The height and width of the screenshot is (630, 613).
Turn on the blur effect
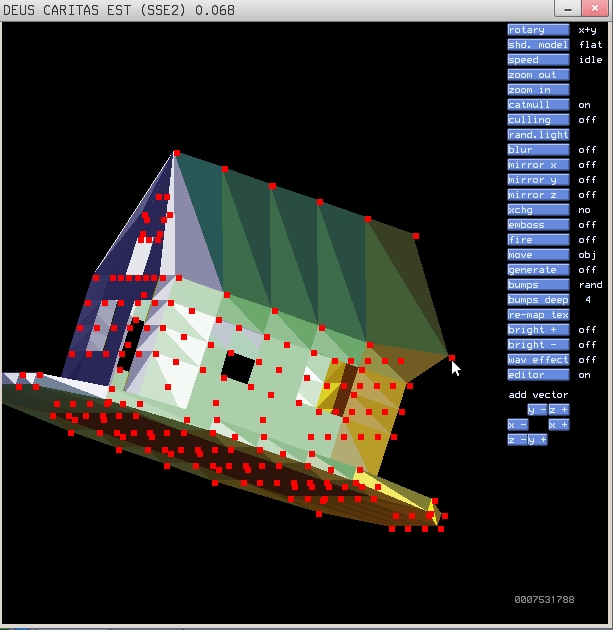537,150
